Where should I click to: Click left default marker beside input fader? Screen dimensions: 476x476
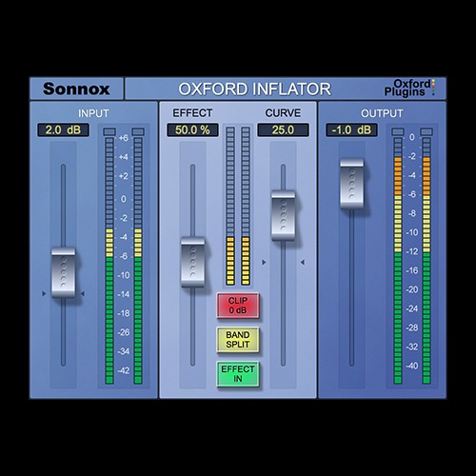[44, 294]
